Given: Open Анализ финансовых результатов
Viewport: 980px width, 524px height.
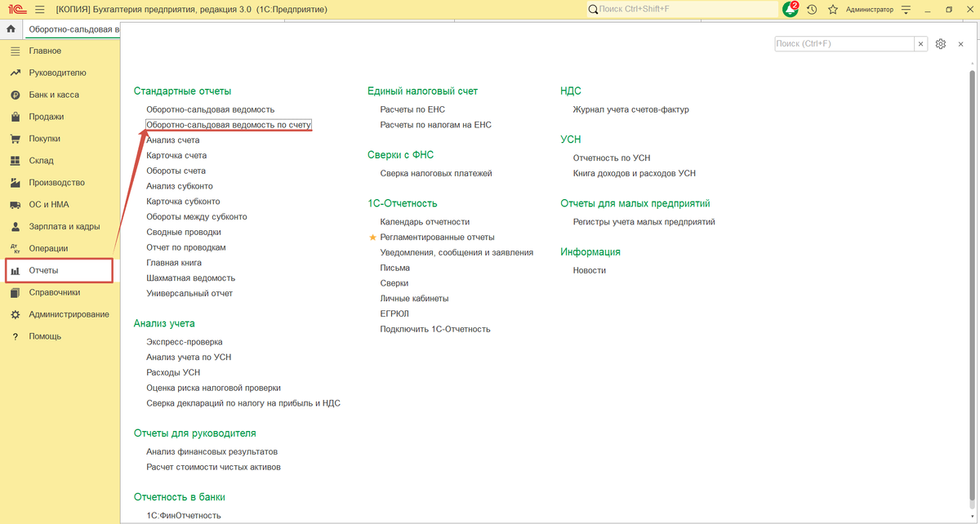Looking at the screenshot, I should click(x=212, y=451).
